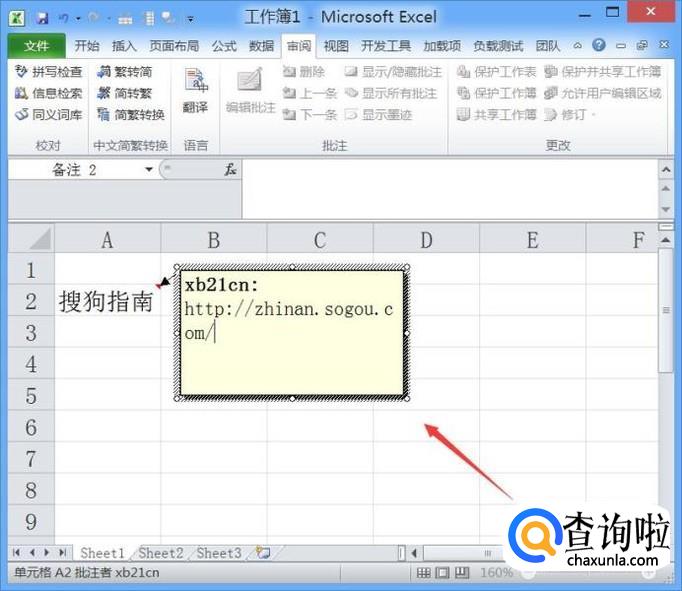Go to next comment 下一条
This screenshot has width=682, height=591.
(x=309, y=114)
